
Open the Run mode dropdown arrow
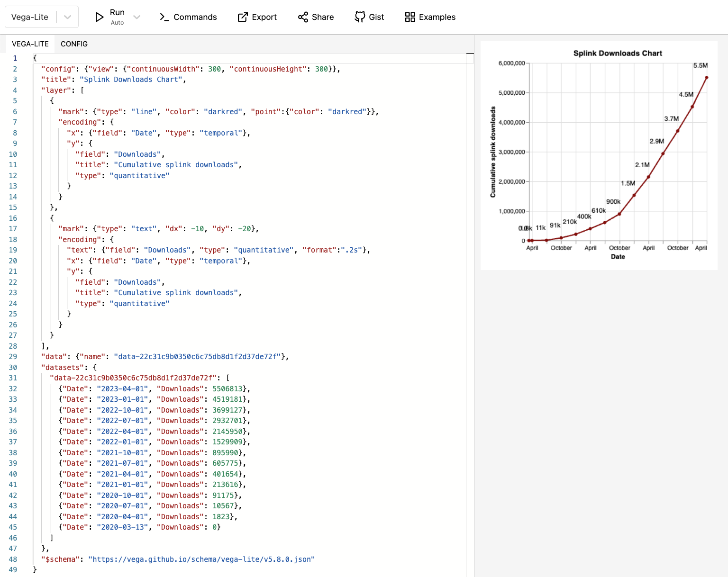137,17
